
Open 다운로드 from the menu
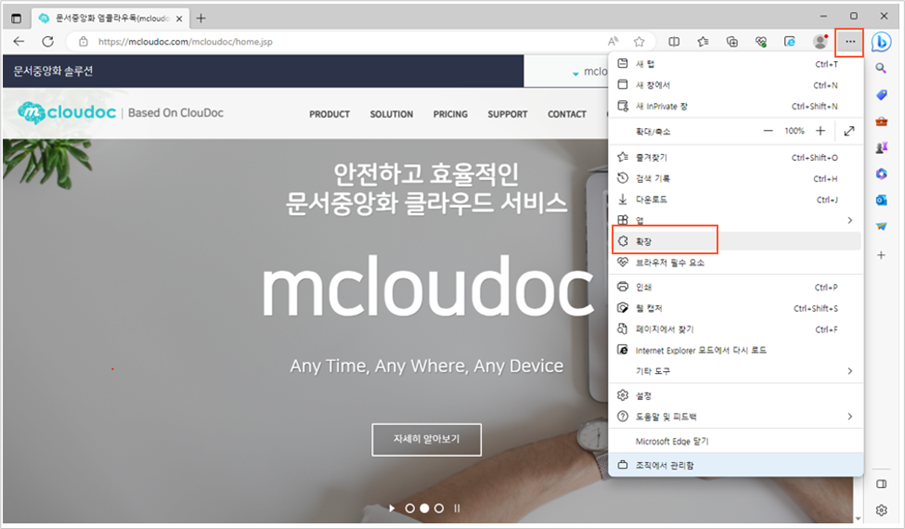tap(736, 200)
